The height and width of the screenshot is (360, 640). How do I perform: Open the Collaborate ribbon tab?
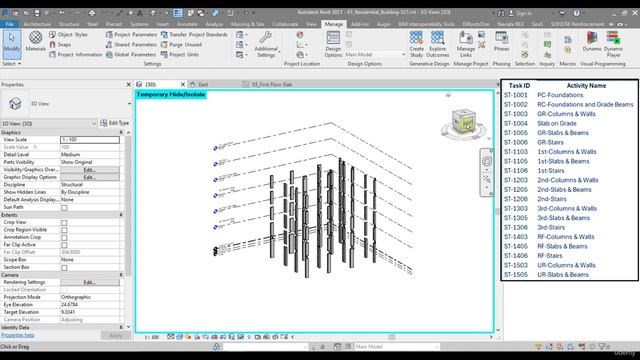[x=285, y=24]
